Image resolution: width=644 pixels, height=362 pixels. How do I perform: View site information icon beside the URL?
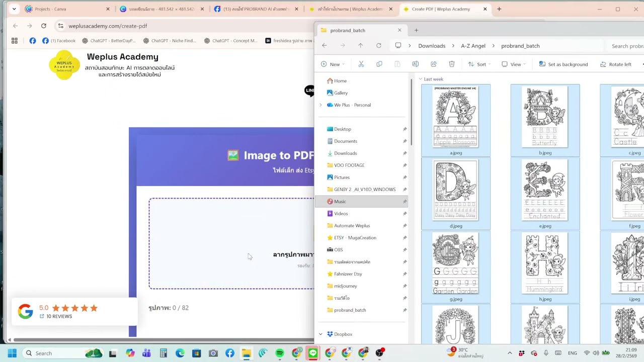coord(60,26)
